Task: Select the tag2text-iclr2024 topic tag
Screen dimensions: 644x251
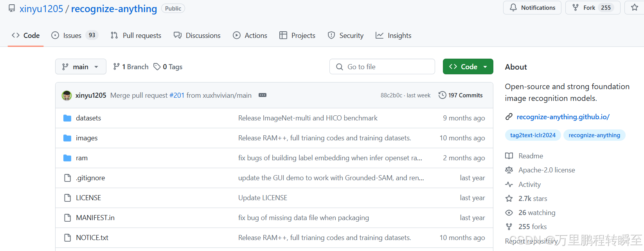Action: click(533, 135)
